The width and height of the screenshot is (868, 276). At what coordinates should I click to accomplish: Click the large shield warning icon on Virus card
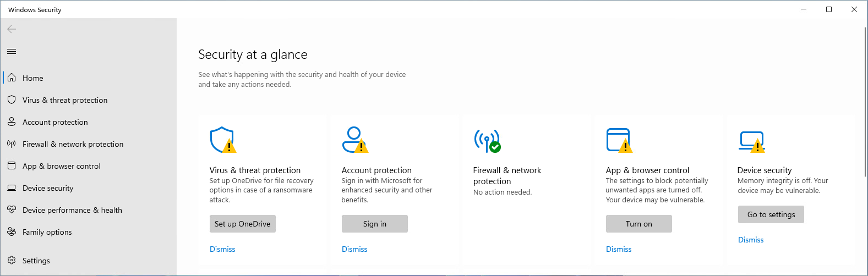coord(223,140)
